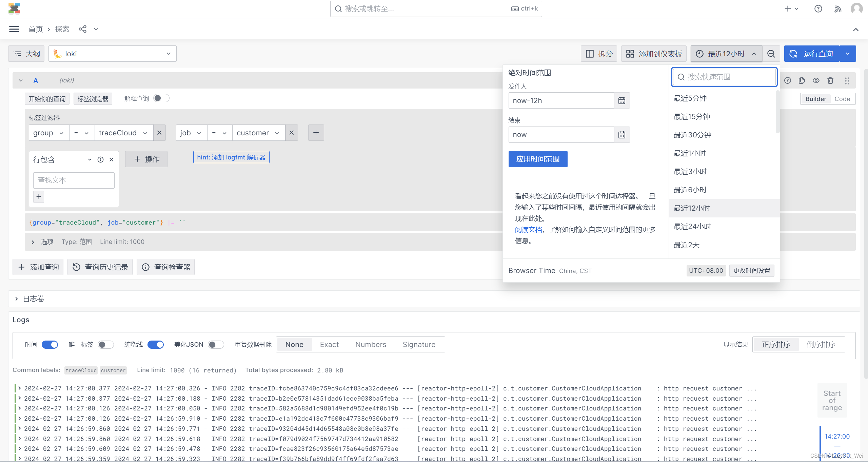Viewport: 868px width, 462px height.
Task: Enable the 解释查询 toggle
Action: coord(161,98)
